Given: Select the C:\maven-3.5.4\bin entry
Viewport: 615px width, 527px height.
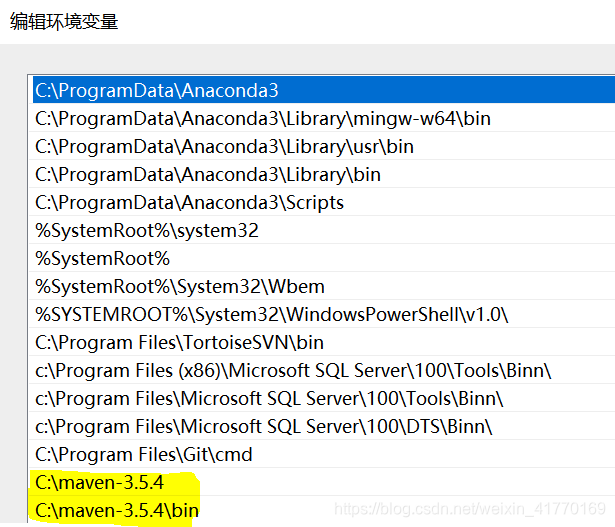Looking at the screenshot, I should [324, 511].
